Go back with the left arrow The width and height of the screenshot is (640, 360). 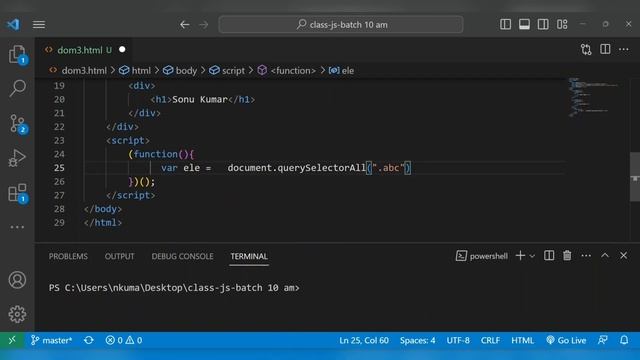(x=184, y=24)
